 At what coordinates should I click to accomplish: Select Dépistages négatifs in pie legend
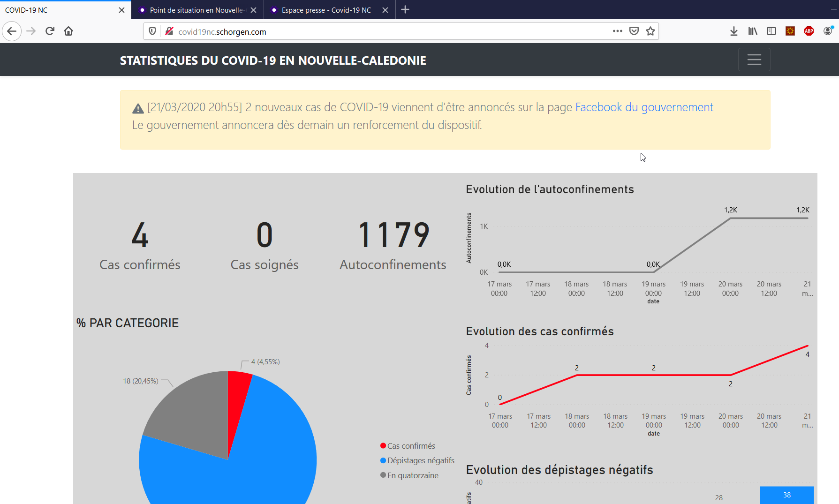(417, 460)
